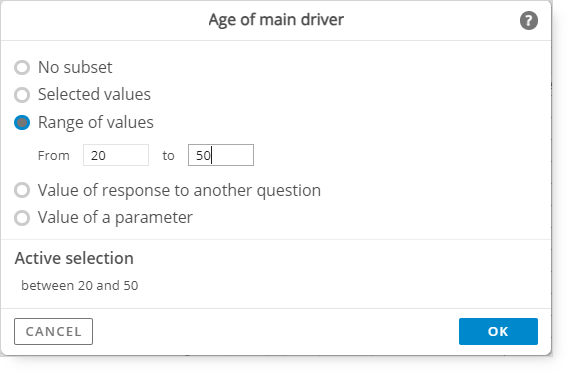Click the Active selection heading
568x372 pixels.
[x=74, y=258]
